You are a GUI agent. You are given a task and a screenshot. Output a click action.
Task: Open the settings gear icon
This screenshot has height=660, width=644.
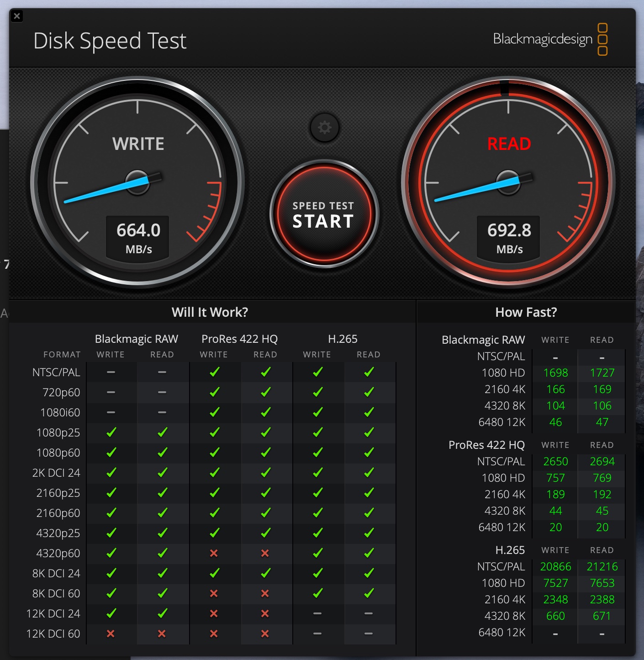324,127
